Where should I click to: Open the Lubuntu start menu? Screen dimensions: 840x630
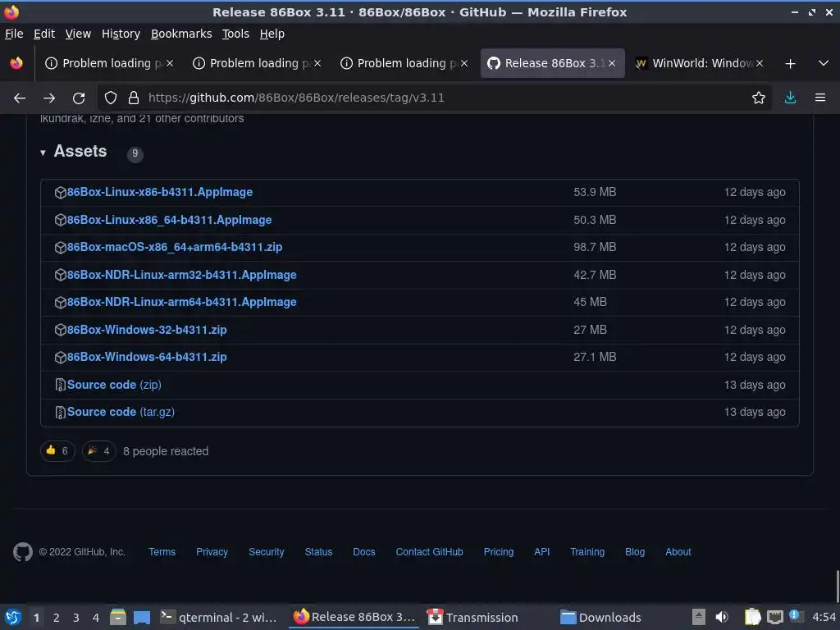(x=13, y=617)
